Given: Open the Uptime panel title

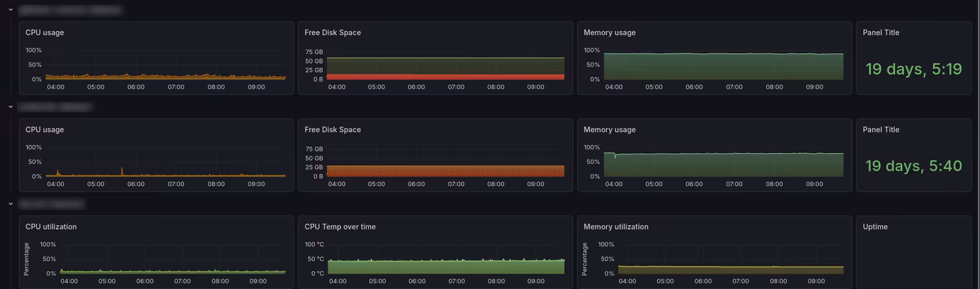Looking at the screenshot, I should click(875, 227).
